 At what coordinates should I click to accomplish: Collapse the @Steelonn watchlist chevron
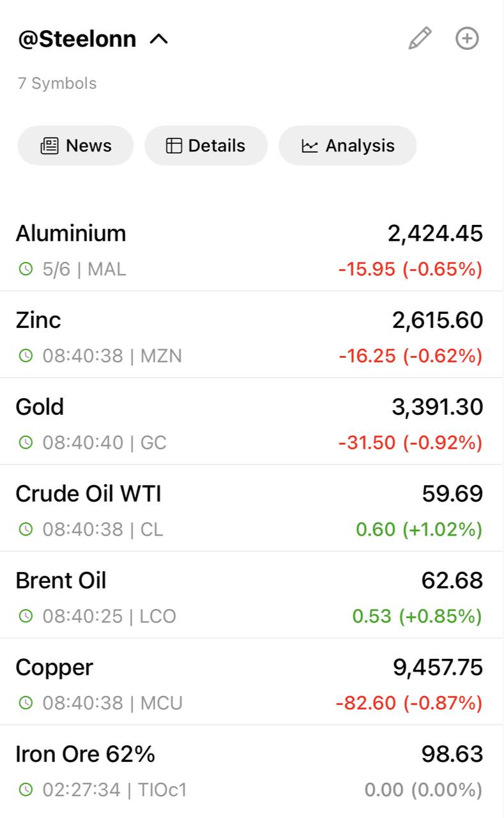(158, 40)
